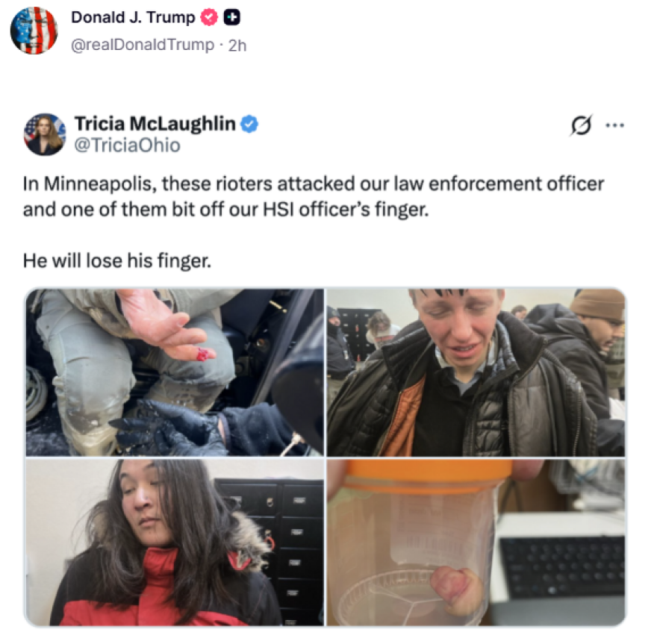The height and width of the screenshot is (644, 657).
Task: Visit the @realDonaldTrump handle
Action: coord(143,44)
